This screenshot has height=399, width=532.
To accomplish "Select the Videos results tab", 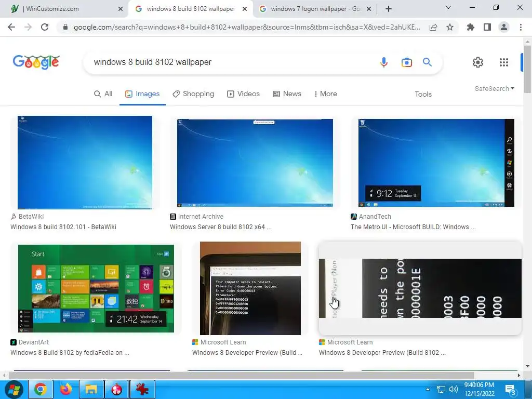I will pos(243,94).
